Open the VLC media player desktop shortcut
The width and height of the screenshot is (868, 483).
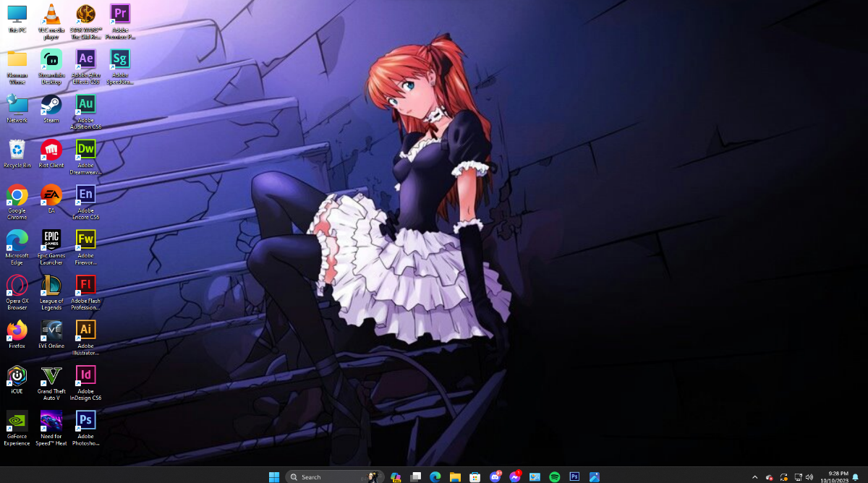[x=51, y=14]
